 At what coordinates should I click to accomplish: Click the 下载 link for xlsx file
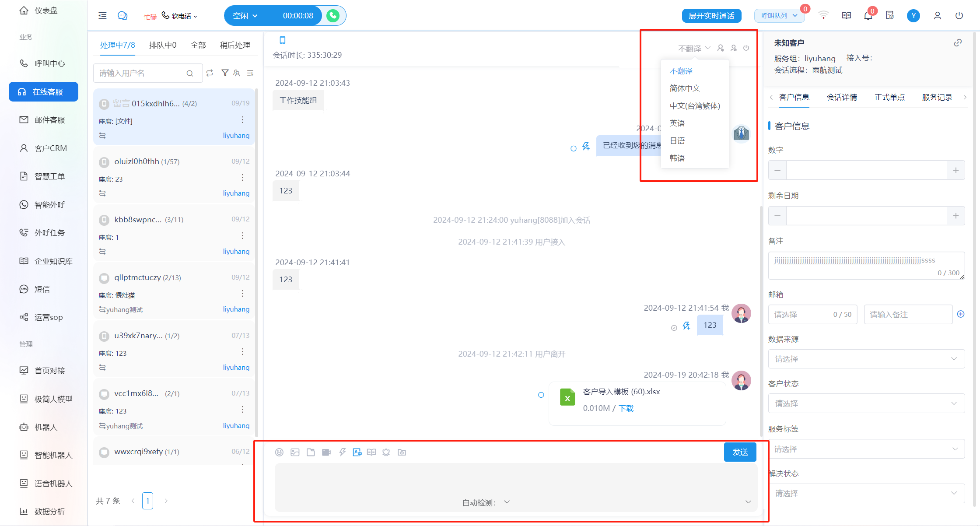[x=626, y=408]
